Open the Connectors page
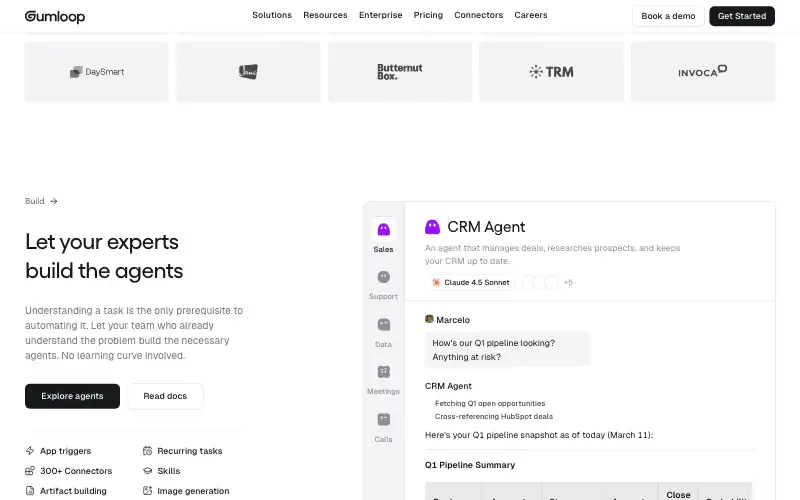Image resolution: width=800 pixels, height=500 pixels. [x=479, y=15]
